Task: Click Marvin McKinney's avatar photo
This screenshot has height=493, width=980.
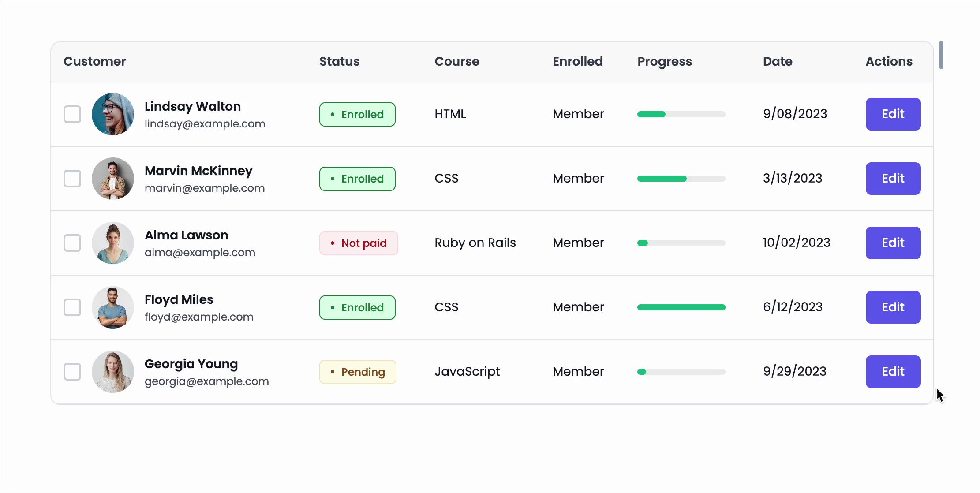Action: tap(113, 179)
